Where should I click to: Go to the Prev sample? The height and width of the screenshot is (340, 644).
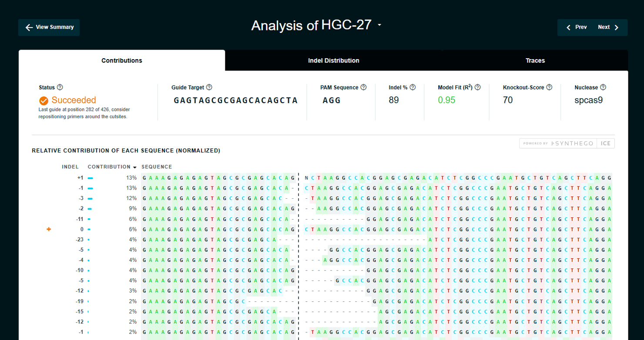(x=576, y=27)
